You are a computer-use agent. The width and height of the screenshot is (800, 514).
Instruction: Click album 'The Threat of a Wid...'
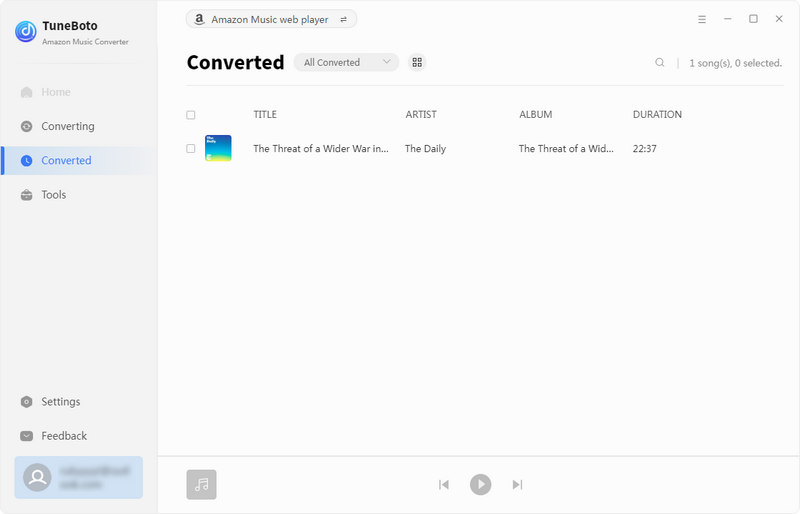click(566, 149)
